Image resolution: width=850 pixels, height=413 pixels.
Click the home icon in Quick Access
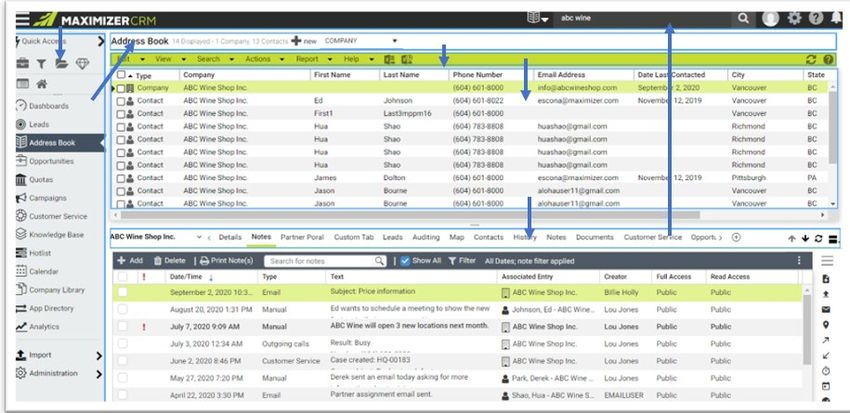tap(42, 84)
